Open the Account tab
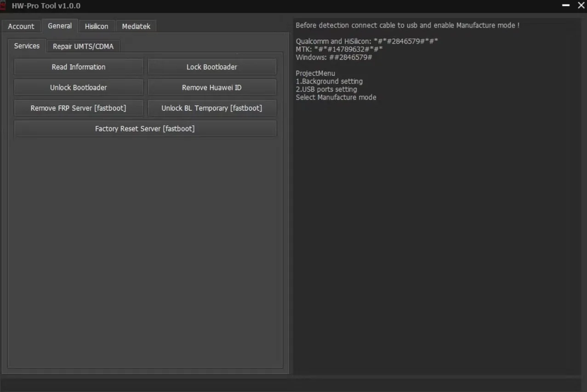The height and width of the screenshot is (392, 587). (21, 26)
